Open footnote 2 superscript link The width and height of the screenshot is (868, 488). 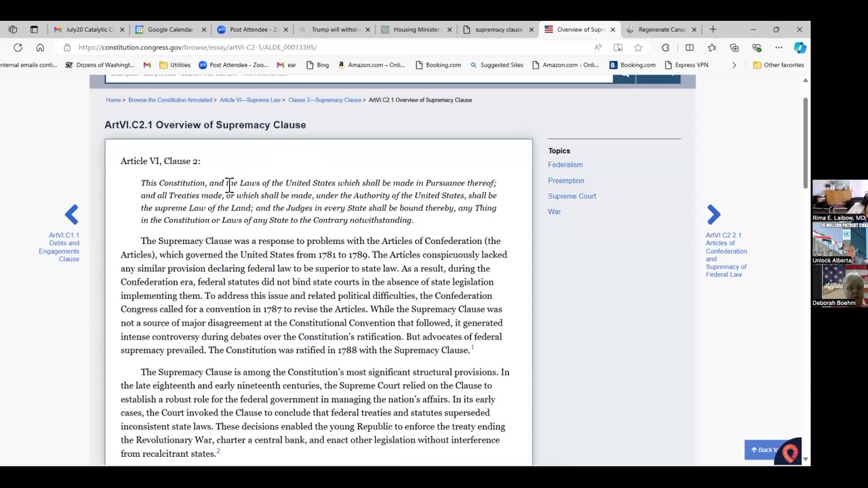(x=218, y=451)
